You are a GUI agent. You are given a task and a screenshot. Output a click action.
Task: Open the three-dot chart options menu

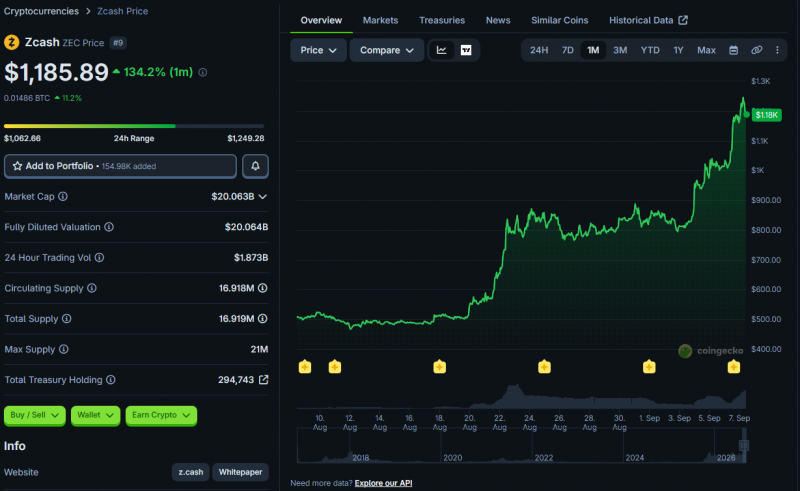(777, 50)
